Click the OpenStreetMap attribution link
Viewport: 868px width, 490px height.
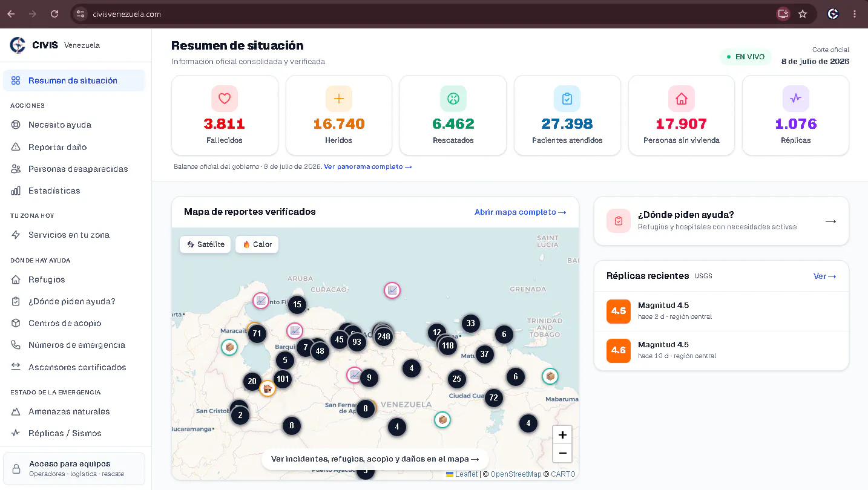pyautogui.click(x=516, y=474)
